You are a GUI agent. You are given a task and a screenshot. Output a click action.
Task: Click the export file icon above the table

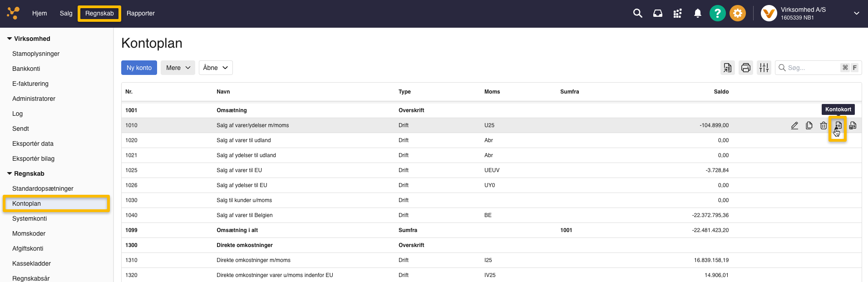pyautogui.click(x=727, y=68)
